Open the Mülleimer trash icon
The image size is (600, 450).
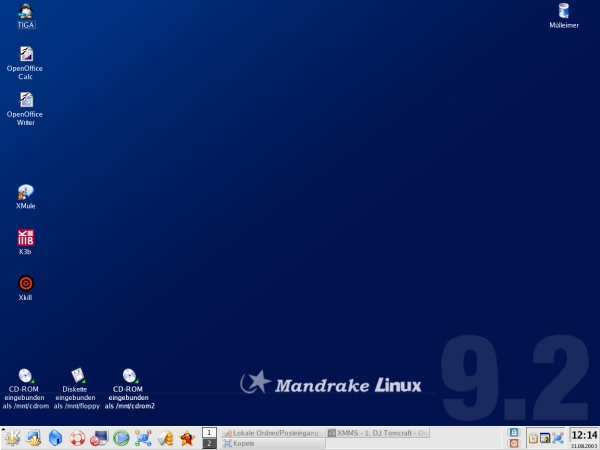(564, 16)
